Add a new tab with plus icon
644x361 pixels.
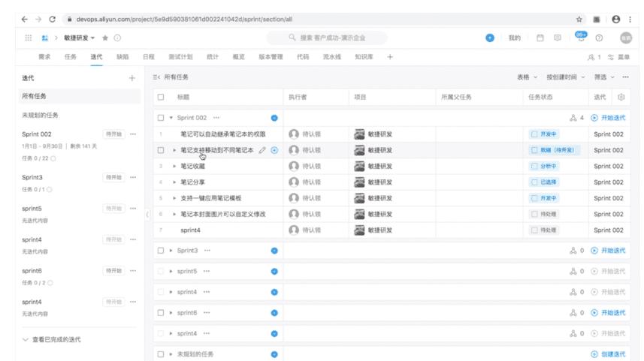(x=390, y=56)
